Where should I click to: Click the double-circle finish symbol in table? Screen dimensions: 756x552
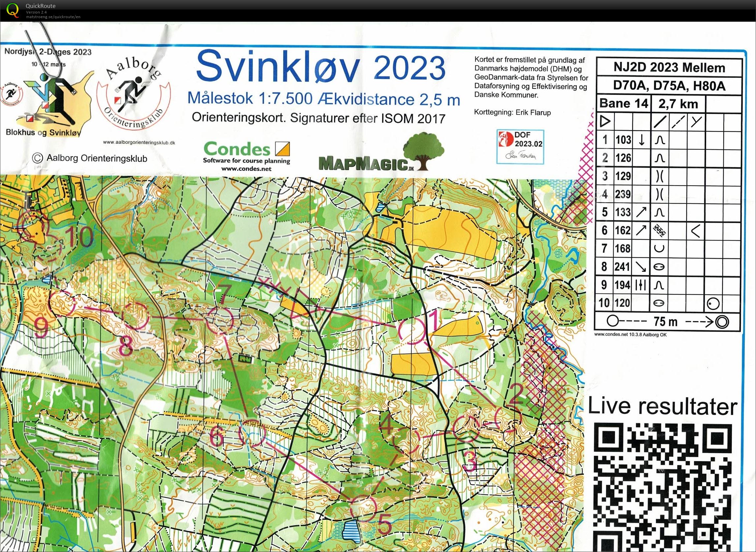(x=722, y=322)
